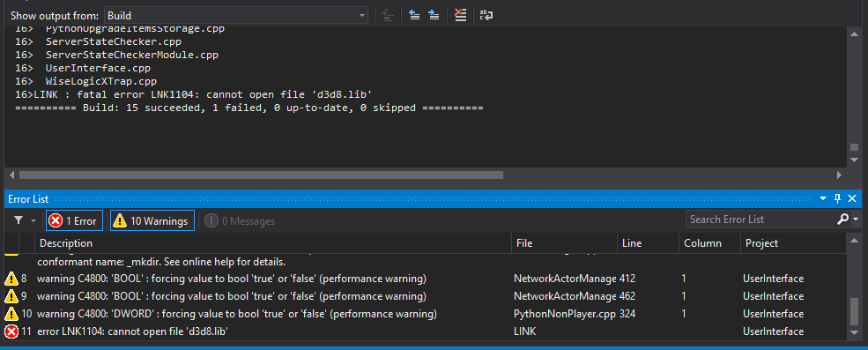The width and height of the screenshot is (868, 350).
Task: Select error 11 LNK1104 d3d8.lib row
Action: (425, 331)
